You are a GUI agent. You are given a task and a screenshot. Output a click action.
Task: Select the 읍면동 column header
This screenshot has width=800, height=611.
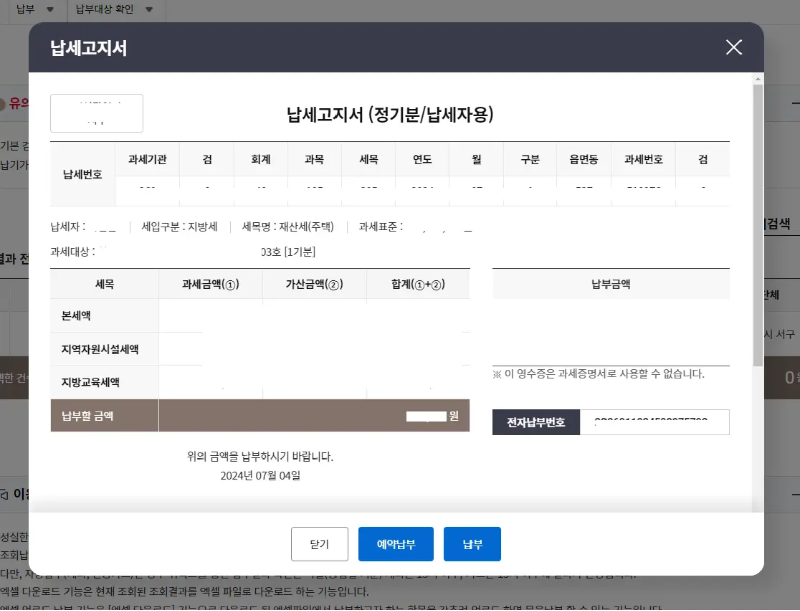click(585, 160)
